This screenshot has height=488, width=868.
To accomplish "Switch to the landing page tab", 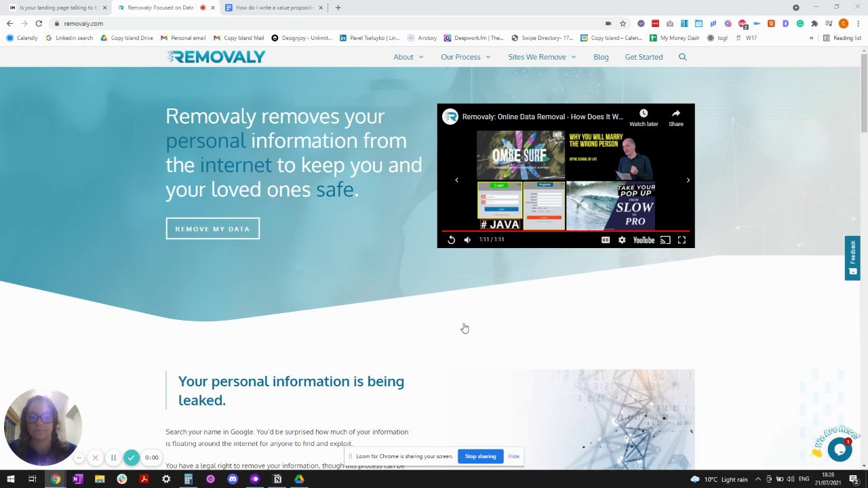I will pyautogui.click(x=58, y=7).
